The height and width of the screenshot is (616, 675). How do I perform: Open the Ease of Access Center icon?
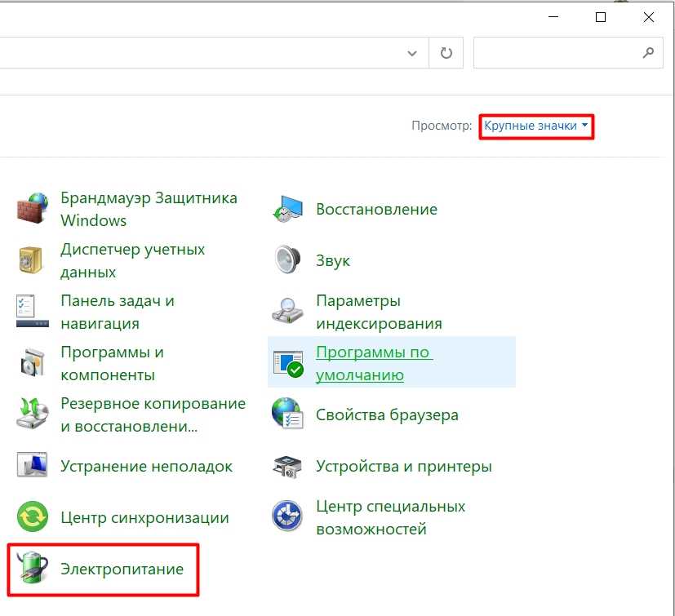287,516
